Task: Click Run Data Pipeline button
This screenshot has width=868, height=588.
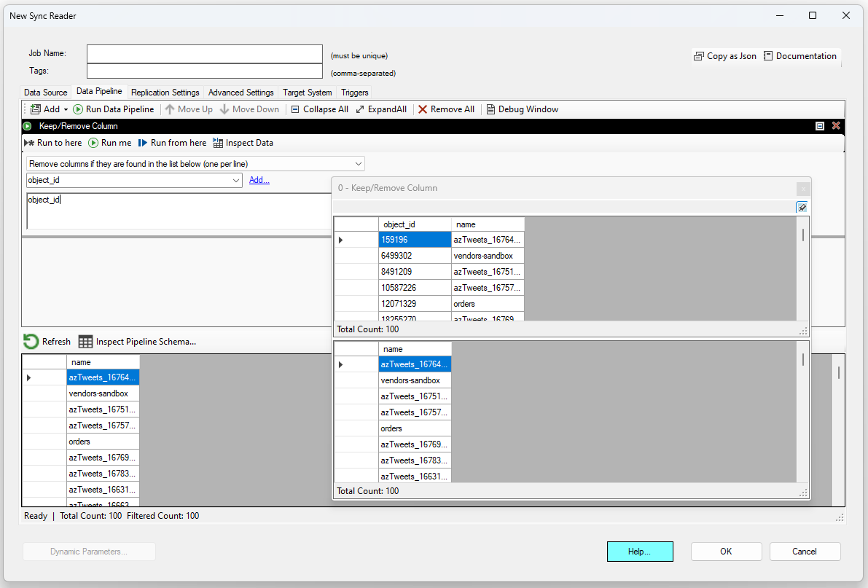Action: (x=114, y=109)
